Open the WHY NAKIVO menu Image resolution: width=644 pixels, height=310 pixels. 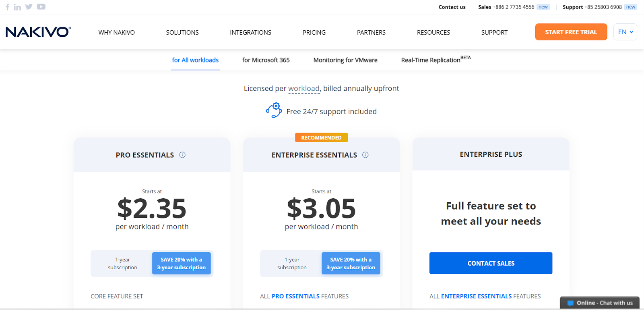tap(117, 32)
